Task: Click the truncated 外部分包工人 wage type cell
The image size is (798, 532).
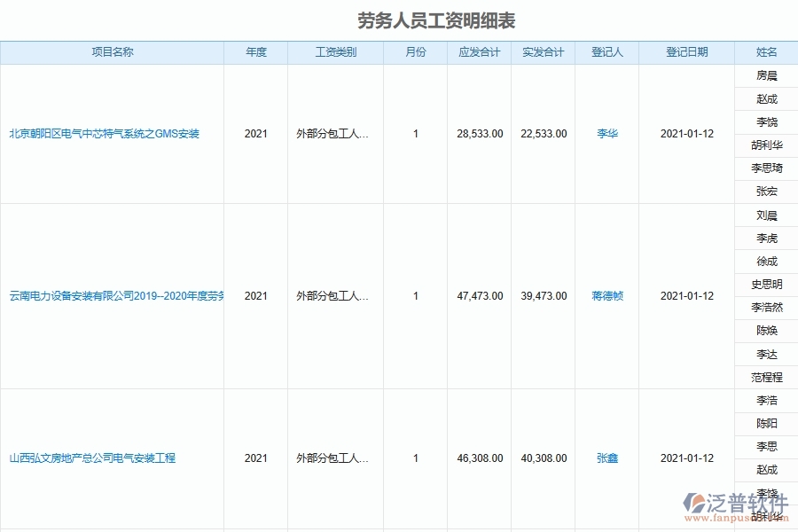Action: click(332, 134)
